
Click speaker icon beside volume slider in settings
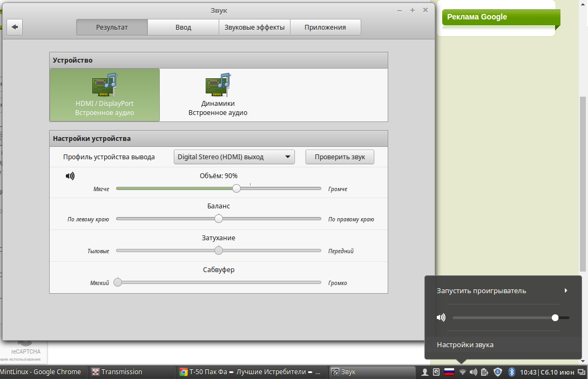click(x=70, y=175)
